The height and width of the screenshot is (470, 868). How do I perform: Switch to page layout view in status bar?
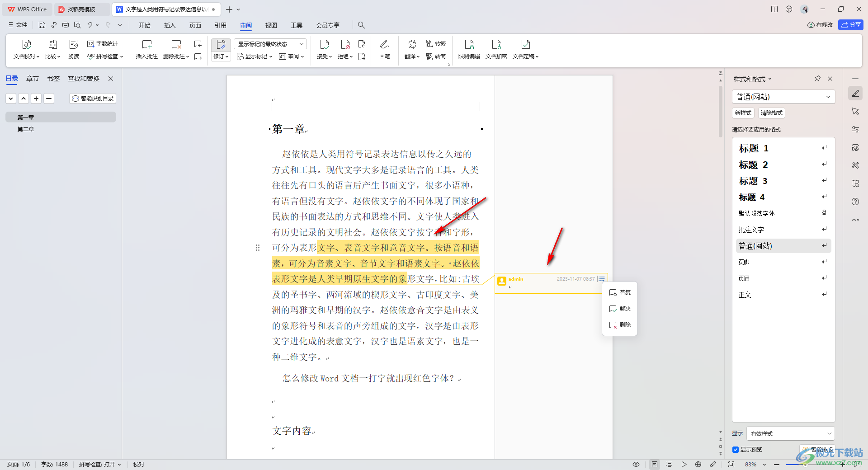654,465
